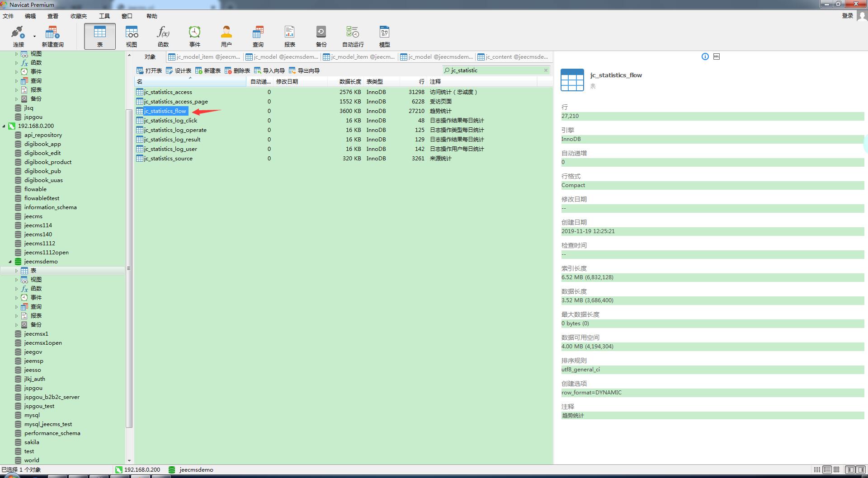The image size is (868, 478).
Task: Open the Connection (连接) dropdown arrow
Action: pos(34,37)
